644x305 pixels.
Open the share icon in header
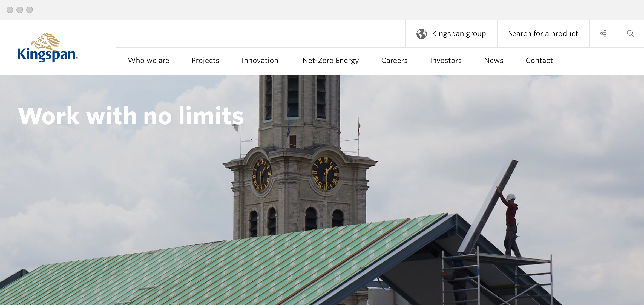(603, 34)
